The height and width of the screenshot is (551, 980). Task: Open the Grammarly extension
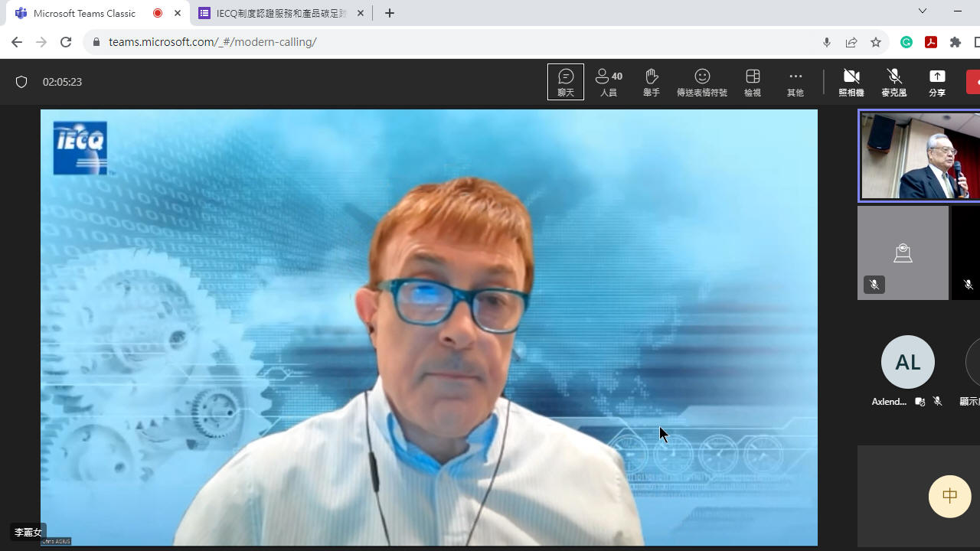click(906, 42)
